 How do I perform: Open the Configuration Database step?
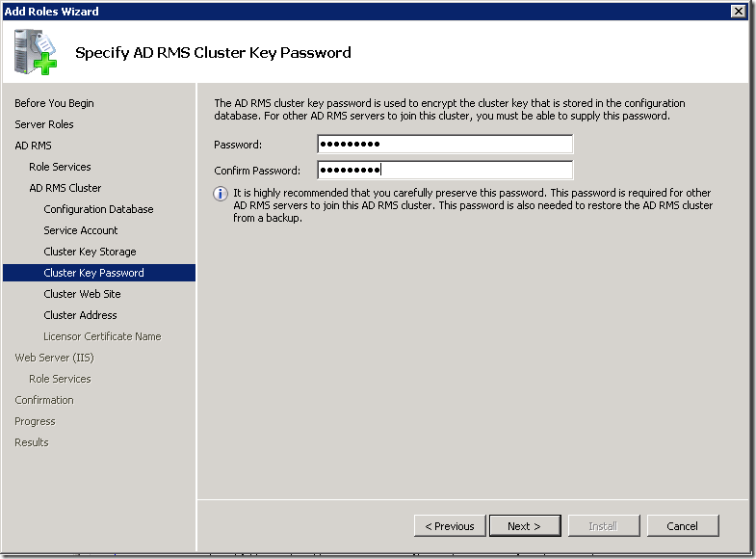(98, 209)
